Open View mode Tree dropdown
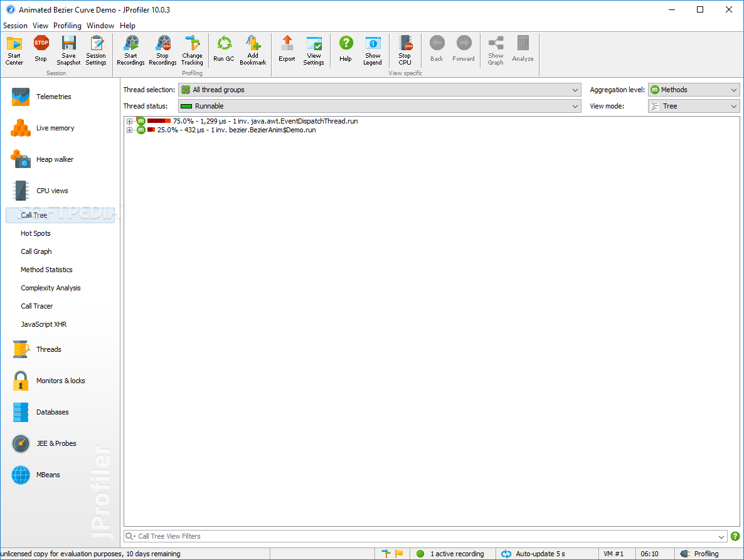Image resolution: width=744 pixels, height=560 pixels. 694,106
